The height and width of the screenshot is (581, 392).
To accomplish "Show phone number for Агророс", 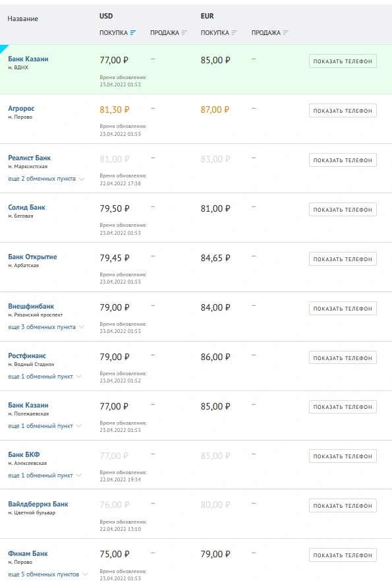I will pyautogui.click(x=343, y=110).
